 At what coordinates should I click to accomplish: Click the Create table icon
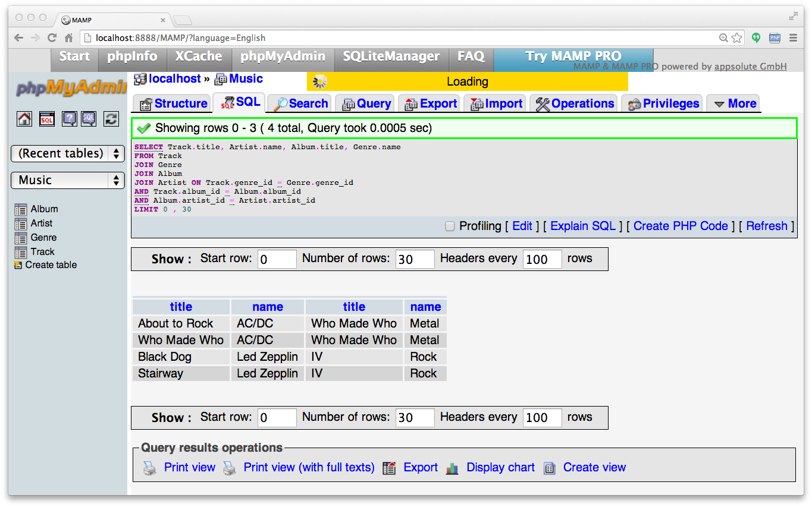click(x=18, y=265)
